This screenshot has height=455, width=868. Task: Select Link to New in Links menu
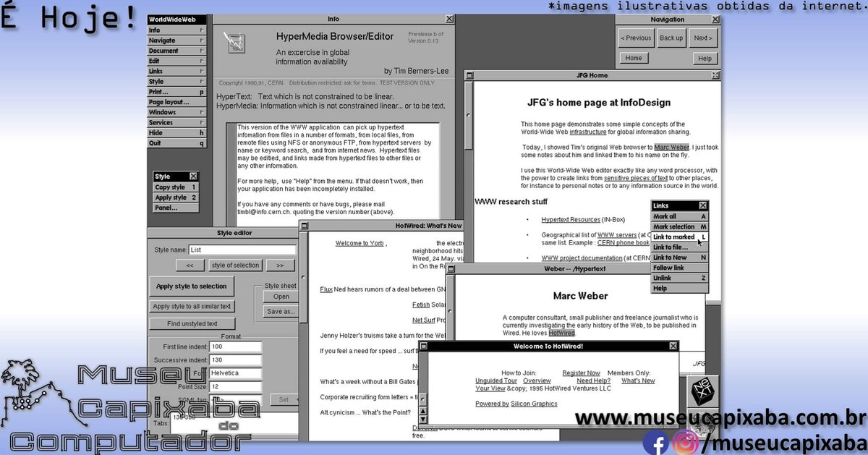click(679, 258)
